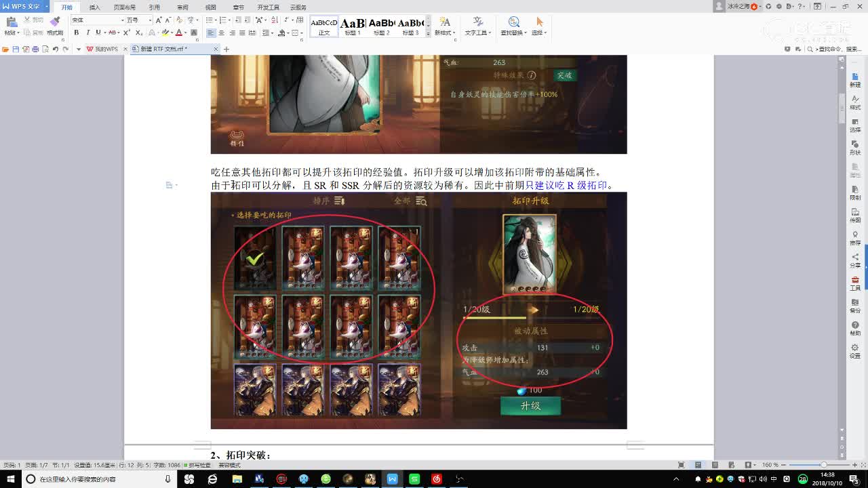
Task: Click the Save icon in quick access toolbar
Action: point(16,49)
